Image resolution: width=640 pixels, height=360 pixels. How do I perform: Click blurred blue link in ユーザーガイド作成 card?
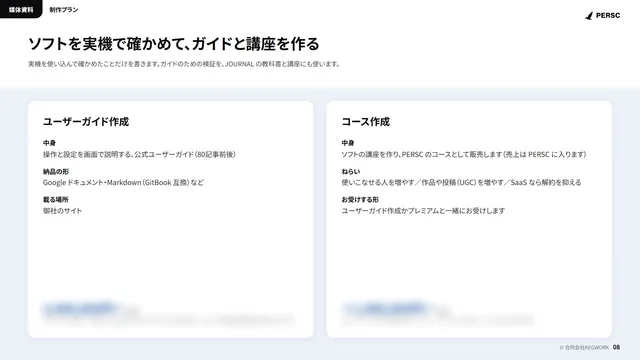(x=80, y=308)
